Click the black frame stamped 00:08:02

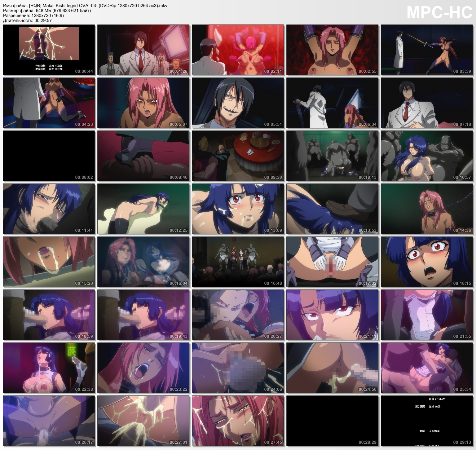(49, 156)
